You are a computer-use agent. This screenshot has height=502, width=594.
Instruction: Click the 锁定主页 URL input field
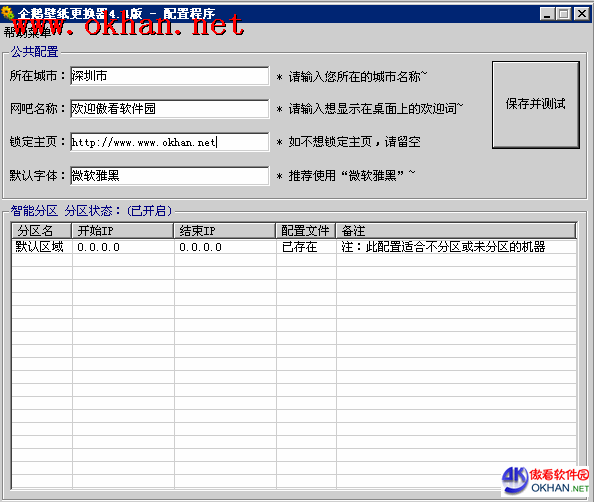(x=170, y=142)
